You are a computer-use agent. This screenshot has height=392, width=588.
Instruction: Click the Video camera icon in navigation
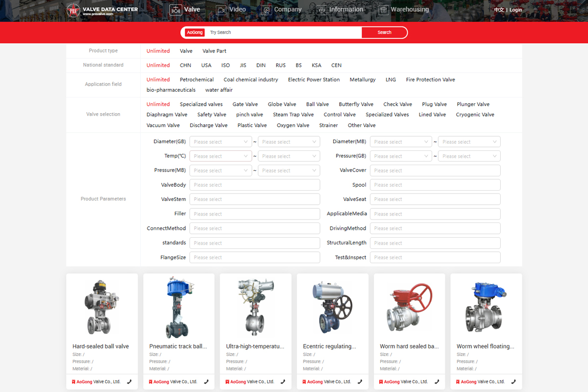coord(221,10)
